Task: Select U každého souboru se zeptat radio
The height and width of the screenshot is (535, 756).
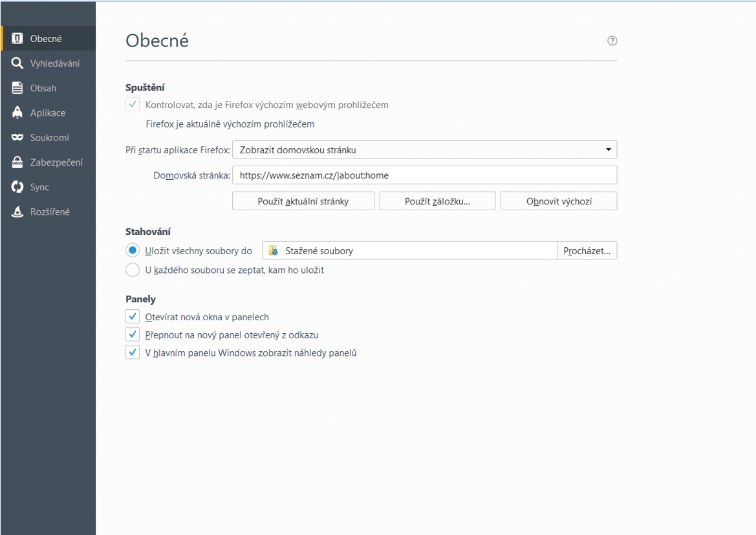Action: [x=133, y=270]
